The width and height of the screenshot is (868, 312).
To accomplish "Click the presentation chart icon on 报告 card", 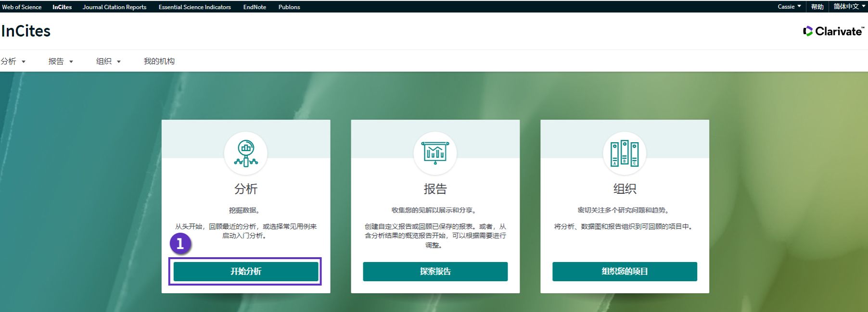I will 435,153.
